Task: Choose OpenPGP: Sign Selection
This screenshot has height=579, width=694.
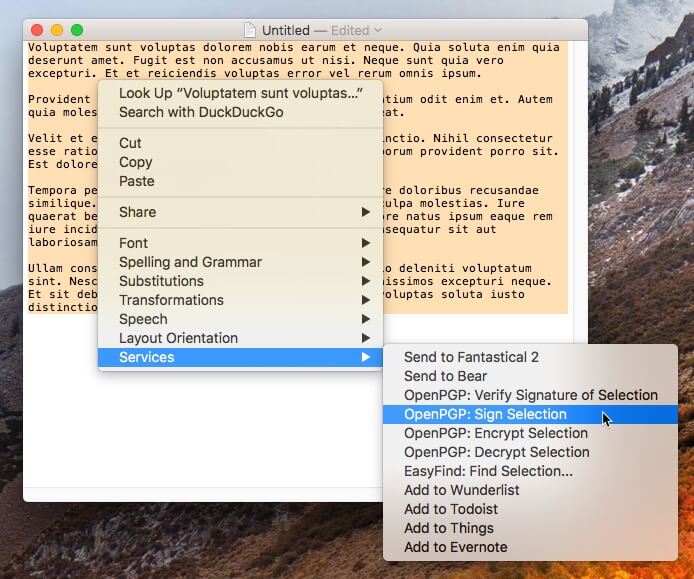Action: [x=530, y=414]
